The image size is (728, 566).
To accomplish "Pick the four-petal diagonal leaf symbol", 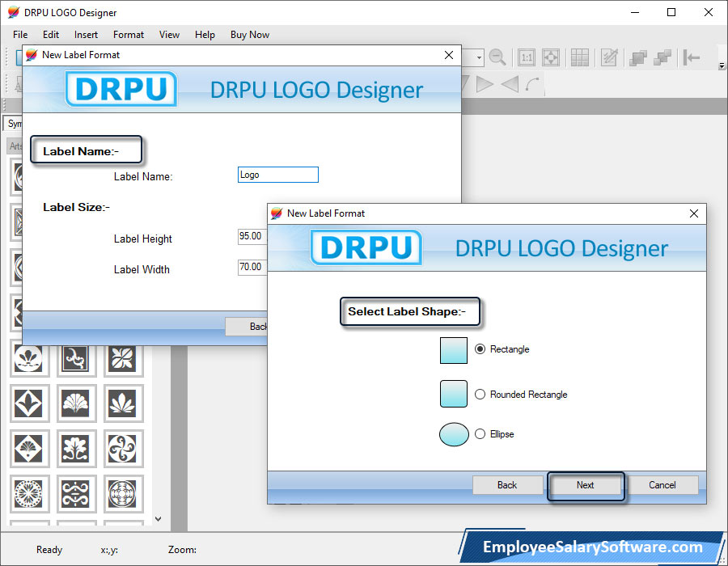I will (x=123, y=359).
